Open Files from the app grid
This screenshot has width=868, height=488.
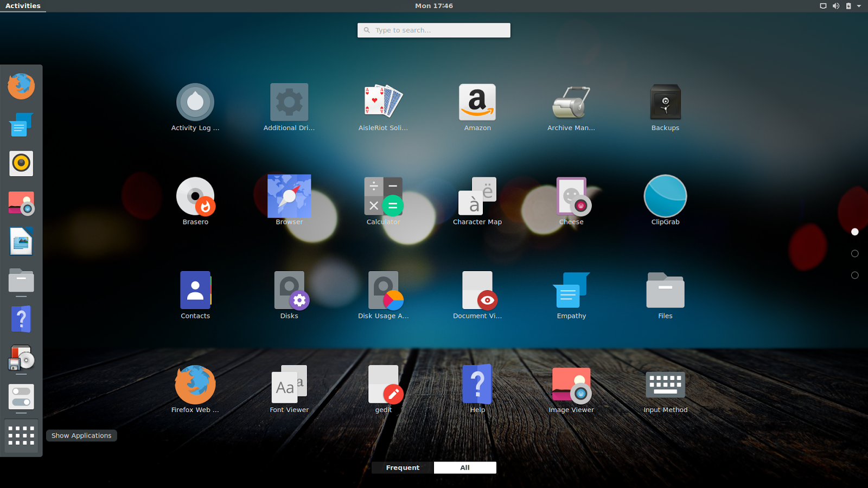pos(665,296)
